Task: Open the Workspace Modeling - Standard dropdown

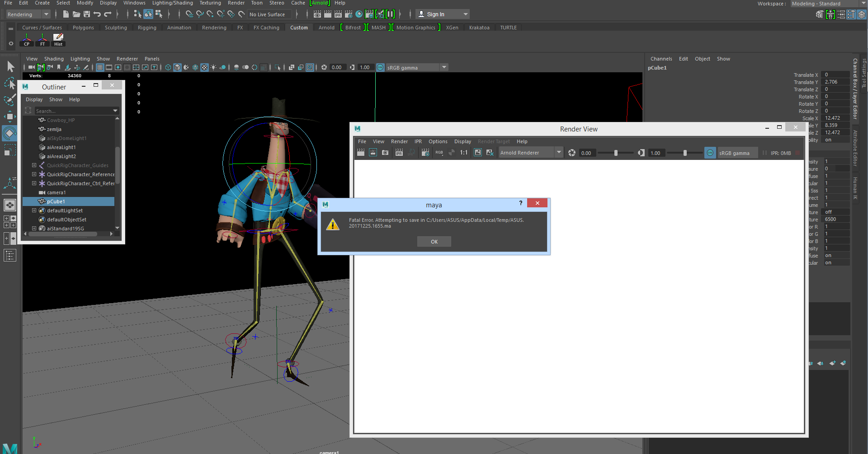Action: click(x=828, y=4)
